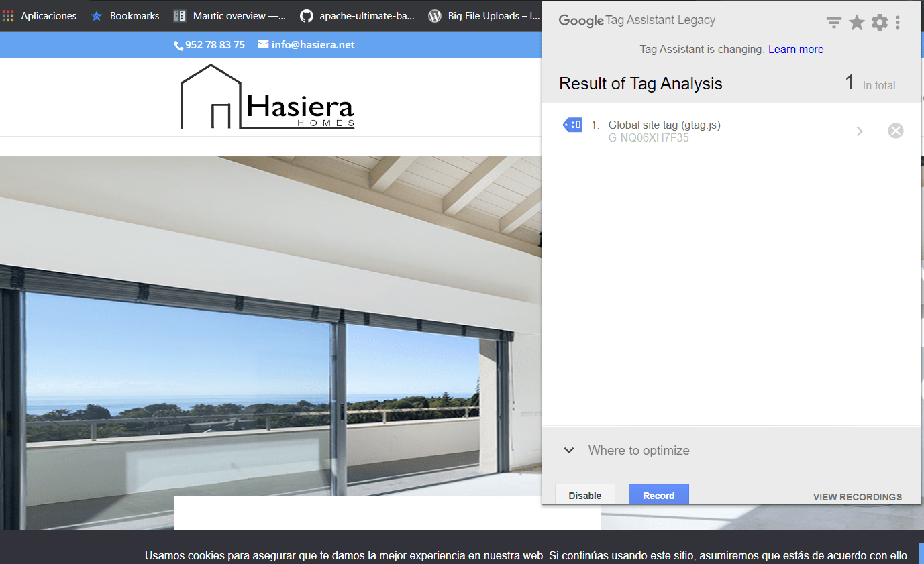Open the Bookmarks star folder
The image size is (924, 564).
coord(125,15)
